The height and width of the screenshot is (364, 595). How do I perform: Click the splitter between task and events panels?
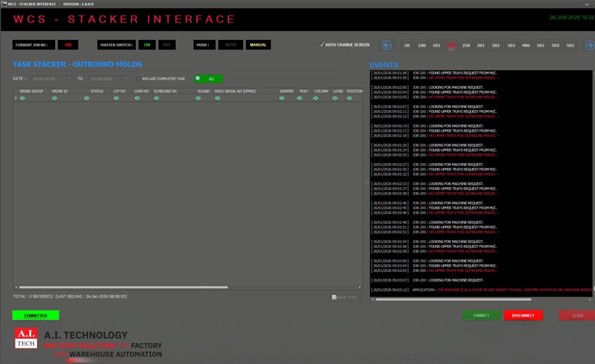coord(366,183)
